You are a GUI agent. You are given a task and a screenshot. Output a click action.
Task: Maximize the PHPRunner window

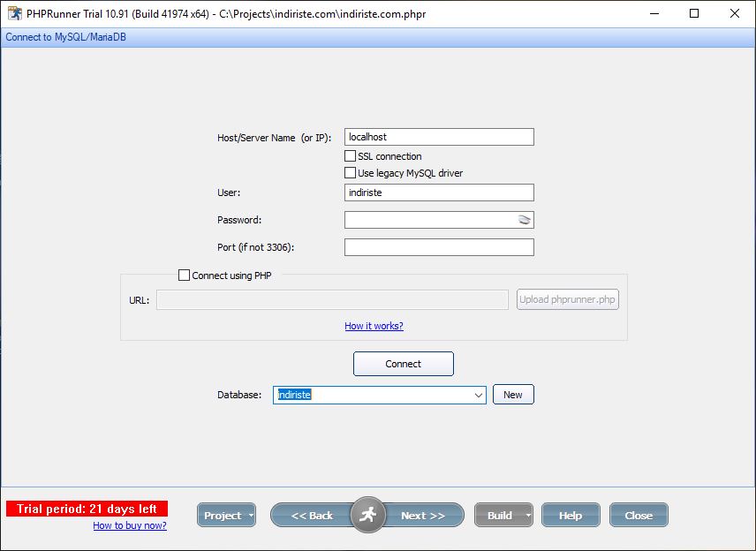tap(694, 13)
